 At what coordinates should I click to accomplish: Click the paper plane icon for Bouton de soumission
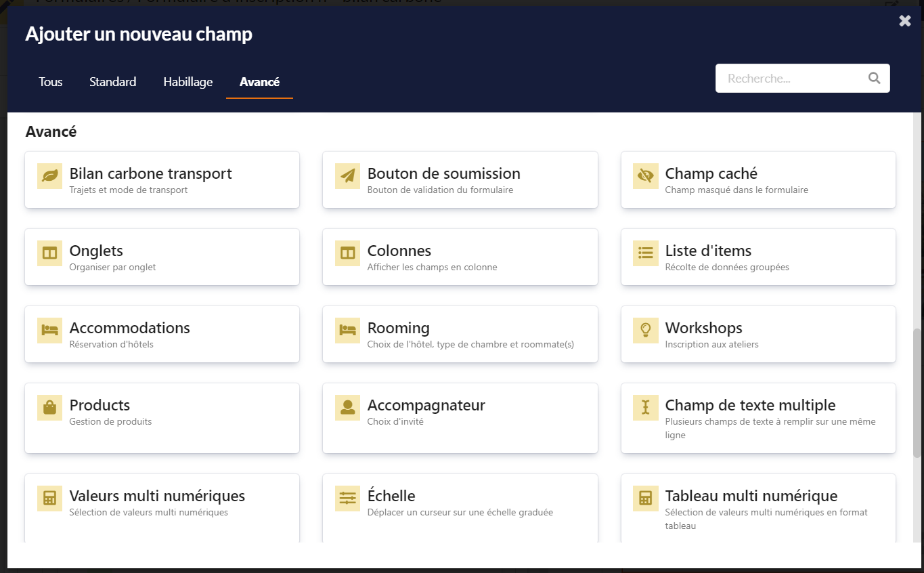348,176
